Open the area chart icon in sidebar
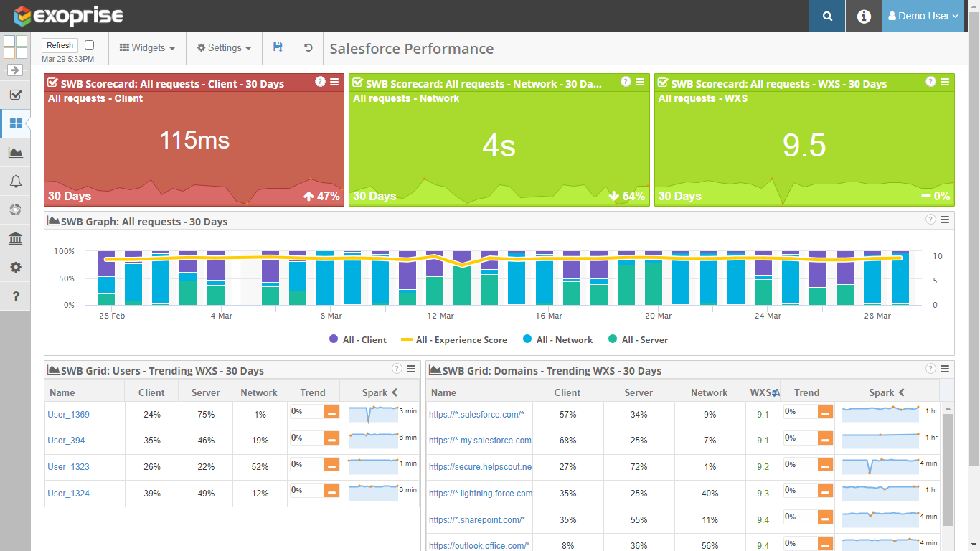This screenshot has width=980, height=551. [x=15, y=152]
